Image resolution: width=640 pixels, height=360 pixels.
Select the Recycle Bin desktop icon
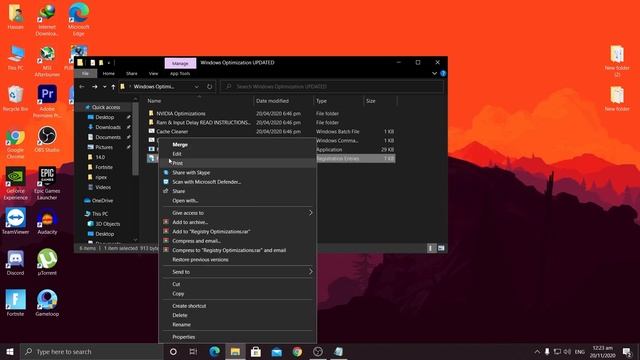point(16,98)
